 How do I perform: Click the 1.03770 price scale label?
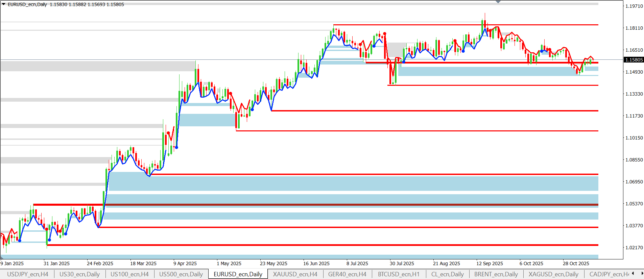click(x=634, y=226)
